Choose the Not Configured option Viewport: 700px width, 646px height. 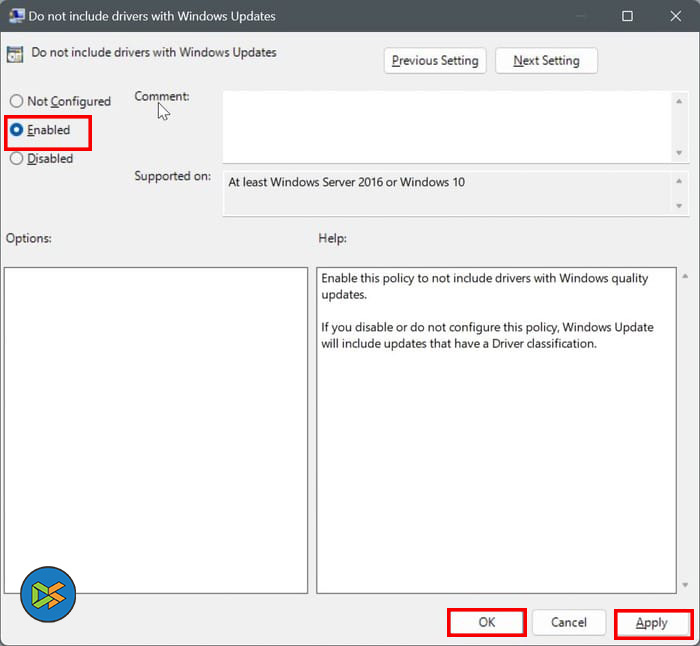17,101
